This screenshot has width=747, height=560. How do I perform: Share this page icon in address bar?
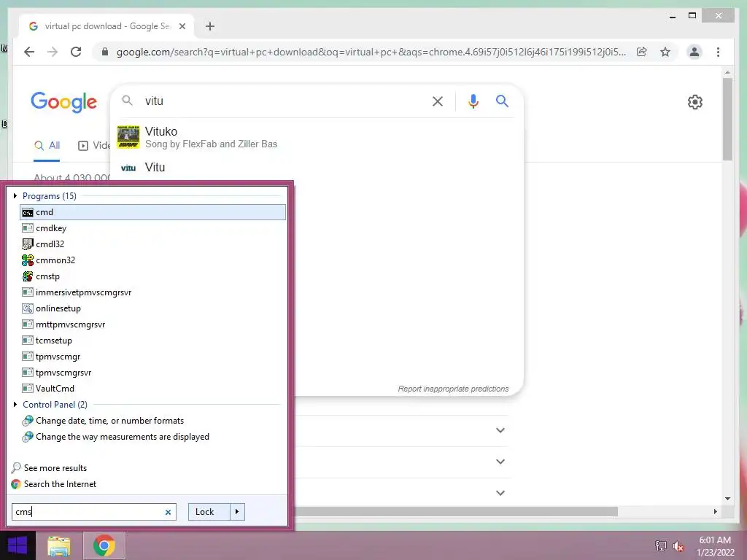(x=642, y=52)
